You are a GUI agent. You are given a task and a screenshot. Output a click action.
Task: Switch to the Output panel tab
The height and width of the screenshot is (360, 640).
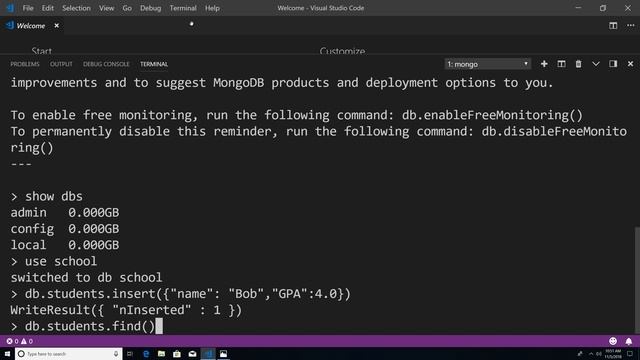61,64
